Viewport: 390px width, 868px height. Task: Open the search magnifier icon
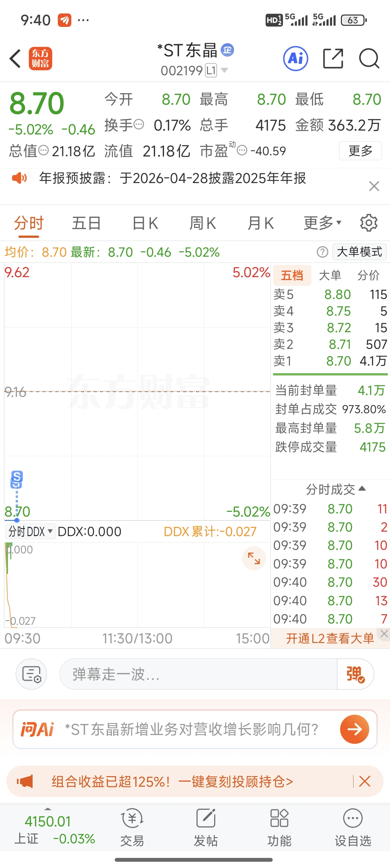click(369, 59)
